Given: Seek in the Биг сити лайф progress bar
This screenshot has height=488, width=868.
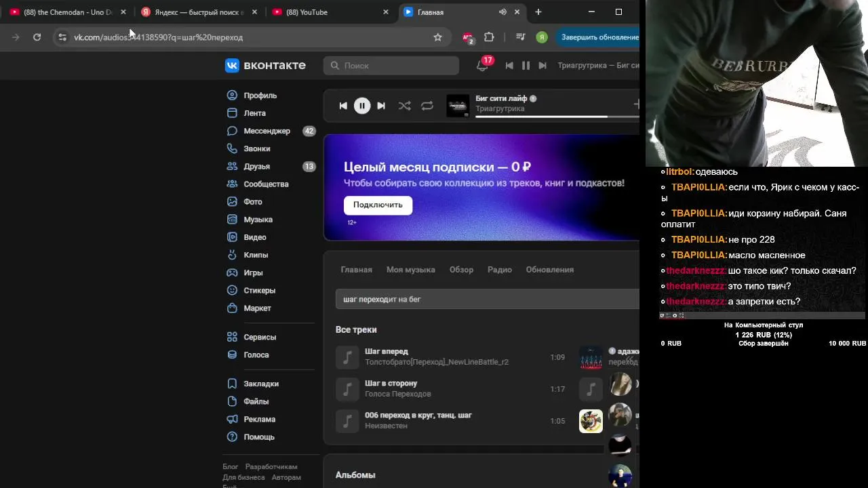Looking at the screenshot, I should (556, 117).
